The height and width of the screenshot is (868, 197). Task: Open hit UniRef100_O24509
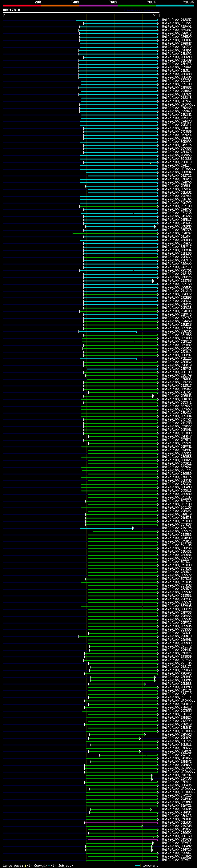click(176, 37)
